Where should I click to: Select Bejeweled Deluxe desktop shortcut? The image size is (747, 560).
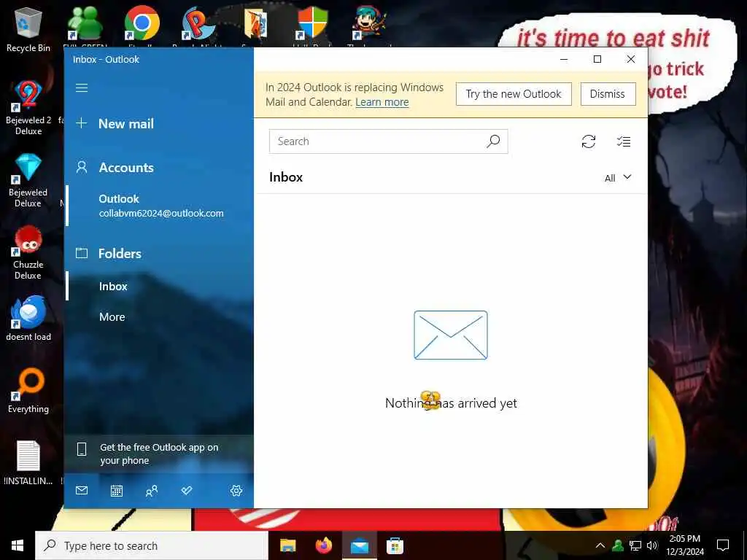coord(28,180)
